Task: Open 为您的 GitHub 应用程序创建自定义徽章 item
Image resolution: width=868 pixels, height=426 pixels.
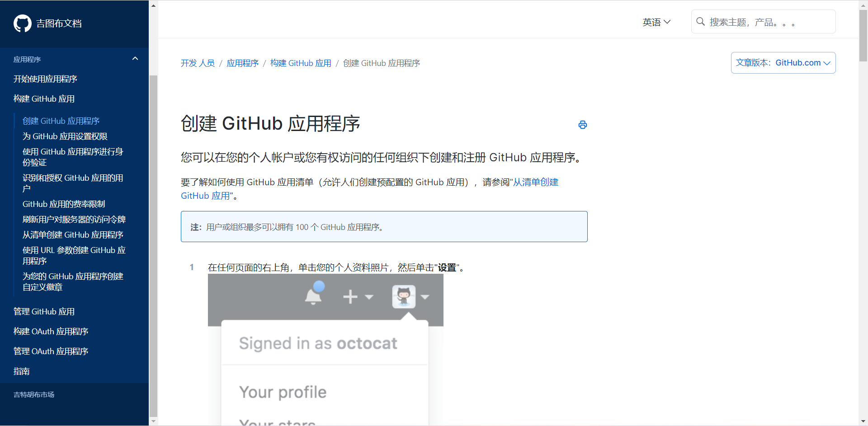Action: click(x=73, y=281)
